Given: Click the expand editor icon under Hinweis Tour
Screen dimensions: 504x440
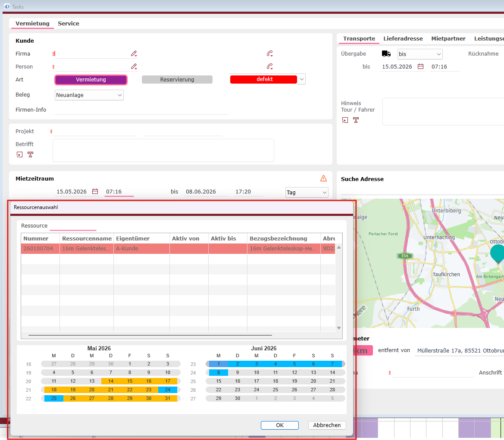Looking at the screenshot, I should [345, 120].
